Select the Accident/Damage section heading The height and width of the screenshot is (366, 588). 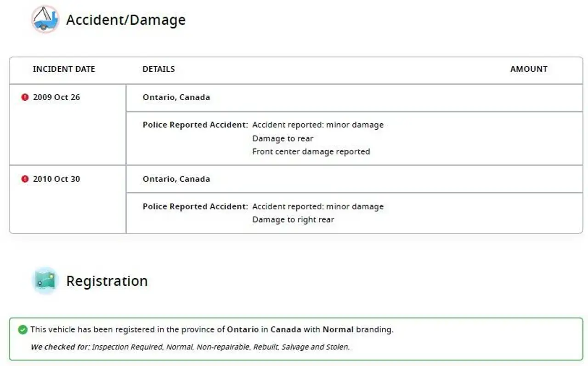tap(126, 20)
